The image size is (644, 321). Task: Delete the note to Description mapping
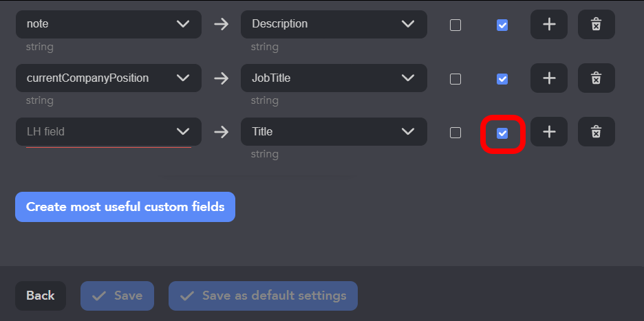tap(596, 24)
